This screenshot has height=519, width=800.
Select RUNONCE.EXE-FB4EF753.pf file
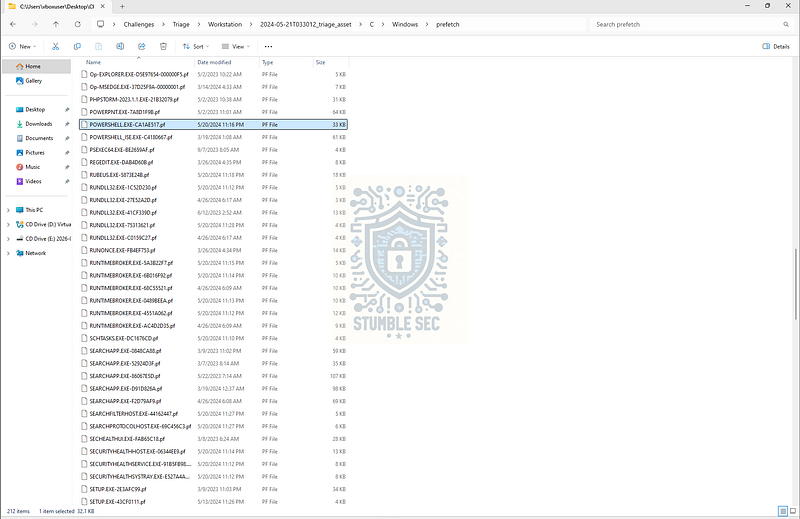point(213,251)
